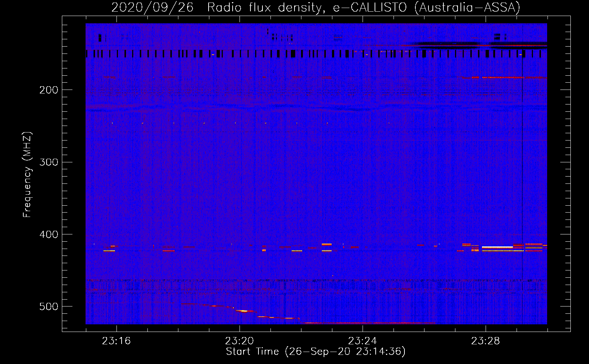Screen dimensions: 589x364
Task: Click the 23:28 time tick label
Action: (x=486, y=341)
